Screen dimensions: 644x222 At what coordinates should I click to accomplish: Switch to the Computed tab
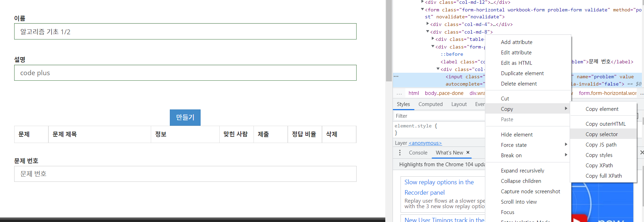tap(430, 104)
